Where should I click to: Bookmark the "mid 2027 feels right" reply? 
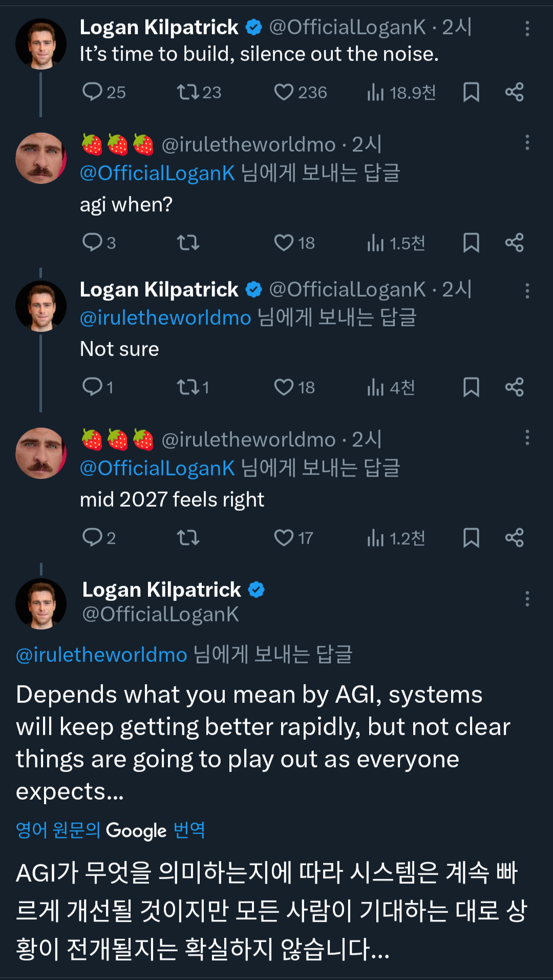tap(471, 538)
